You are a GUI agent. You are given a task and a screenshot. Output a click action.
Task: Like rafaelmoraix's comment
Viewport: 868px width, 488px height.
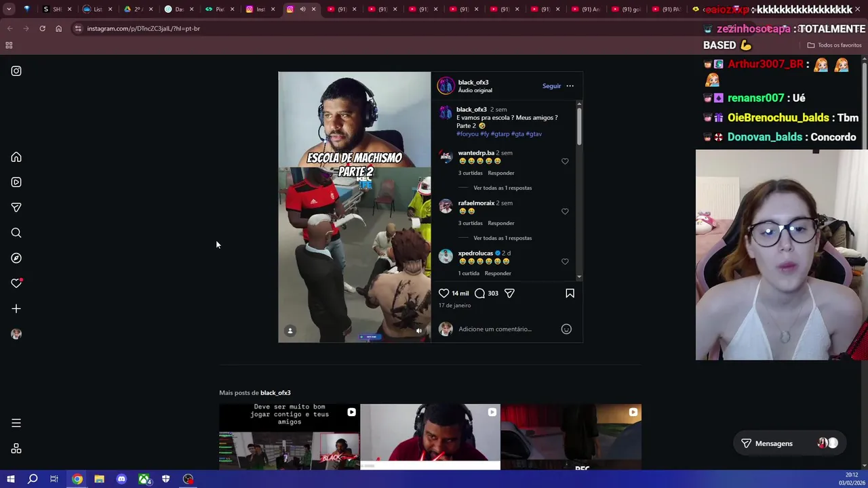tap(565, 211)
